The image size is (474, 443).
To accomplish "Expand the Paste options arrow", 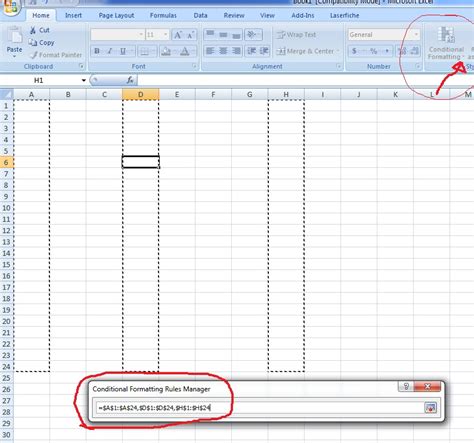I will click(14, 56).
